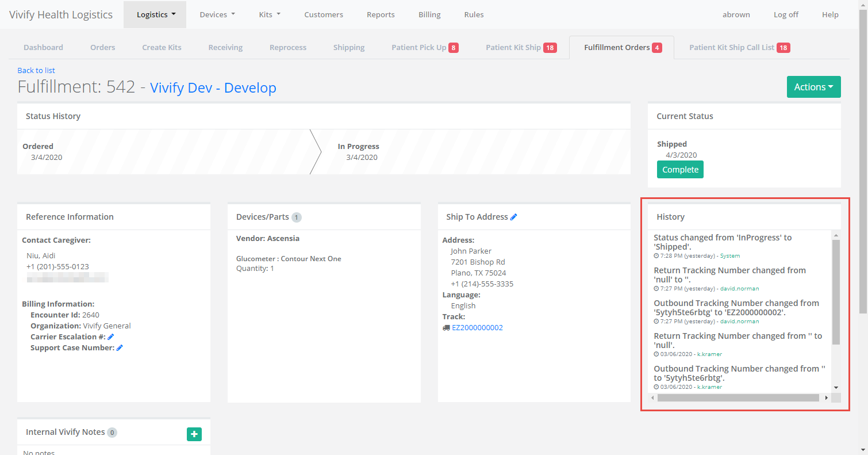
Task: Open the Actions dropdown
Action: [813, 87]
